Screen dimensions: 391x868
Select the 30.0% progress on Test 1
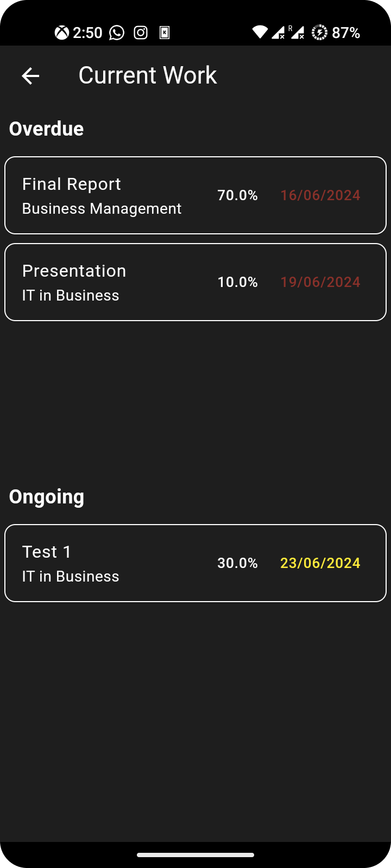coord(237,563)
